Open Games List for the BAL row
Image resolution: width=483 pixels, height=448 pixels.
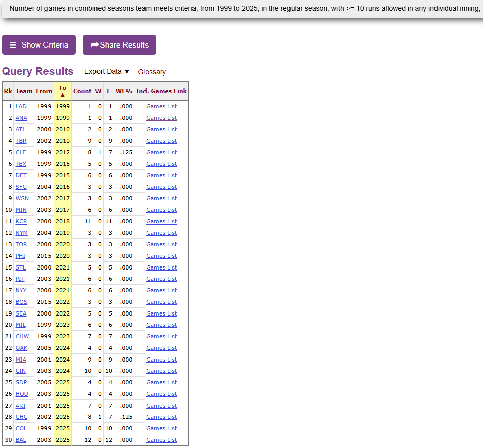click(161, 440)
